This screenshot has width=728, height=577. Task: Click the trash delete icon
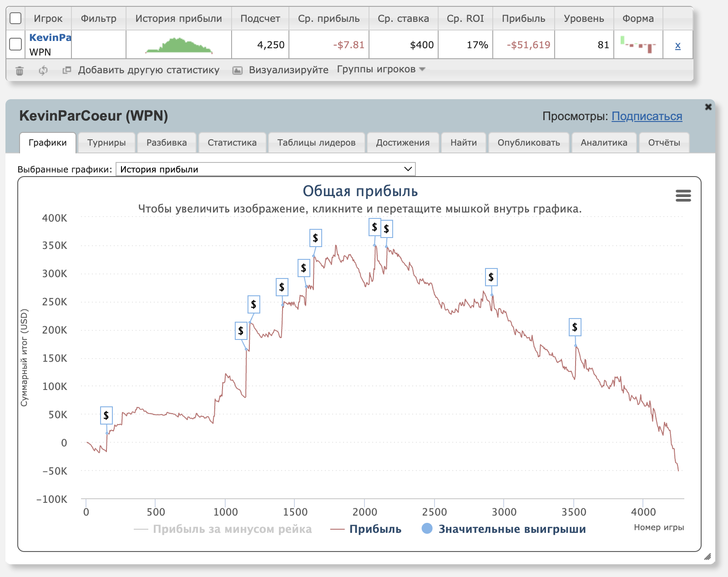click(20, 71)
